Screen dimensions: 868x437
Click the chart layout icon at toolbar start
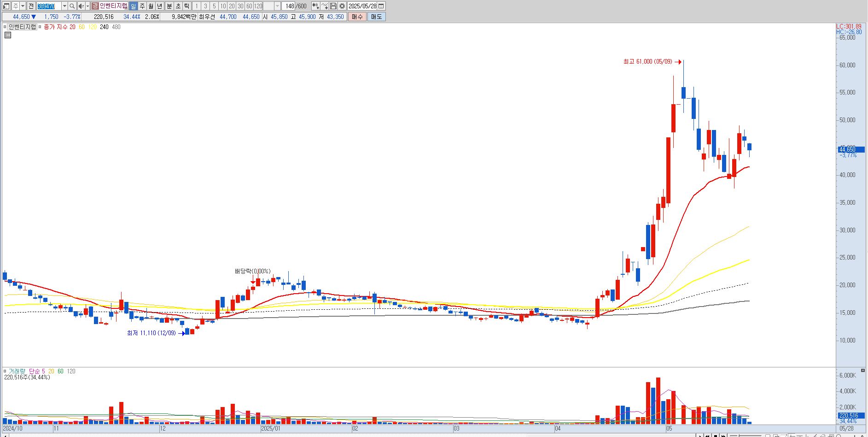coord(6,6)
